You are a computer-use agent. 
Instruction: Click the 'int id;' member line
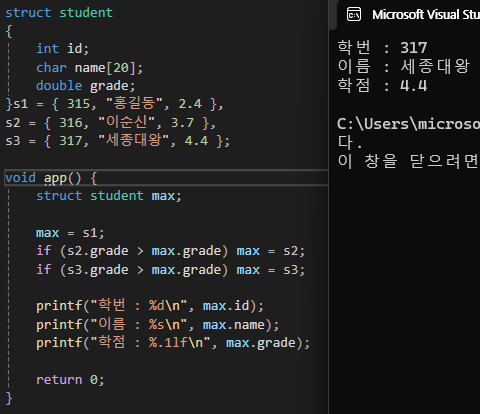coord(63,49)
